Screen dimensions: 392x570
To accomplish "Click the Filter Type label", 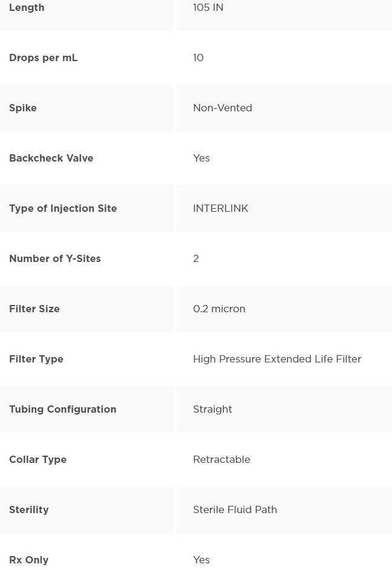I will 36,359.
